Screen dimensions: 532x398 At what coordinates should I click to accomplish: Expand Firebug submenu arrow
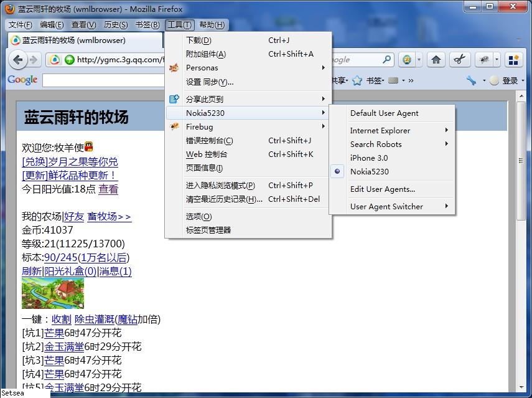(x=324, y=126)
